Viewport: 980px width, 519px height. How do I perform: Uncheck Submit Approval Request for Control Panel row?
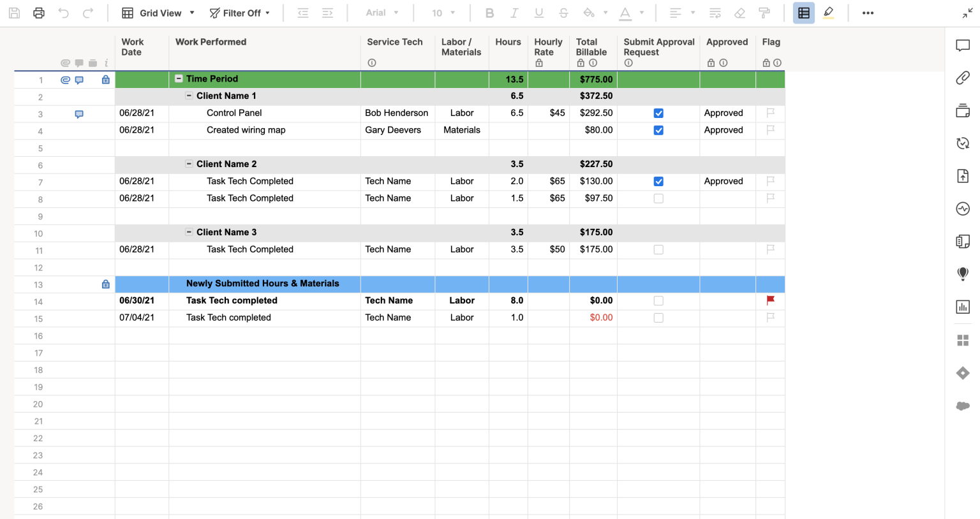point(658,113)
